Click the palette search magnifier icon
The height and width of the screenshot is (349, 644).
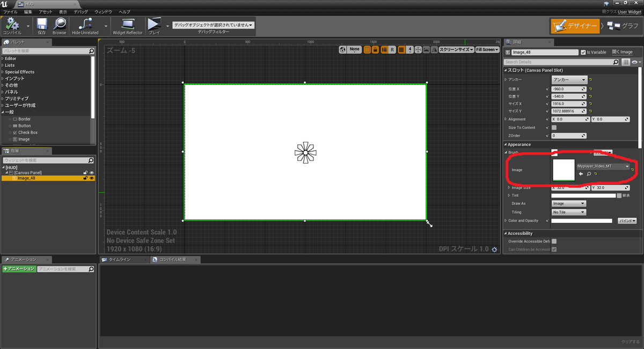(x=91, y=51)
